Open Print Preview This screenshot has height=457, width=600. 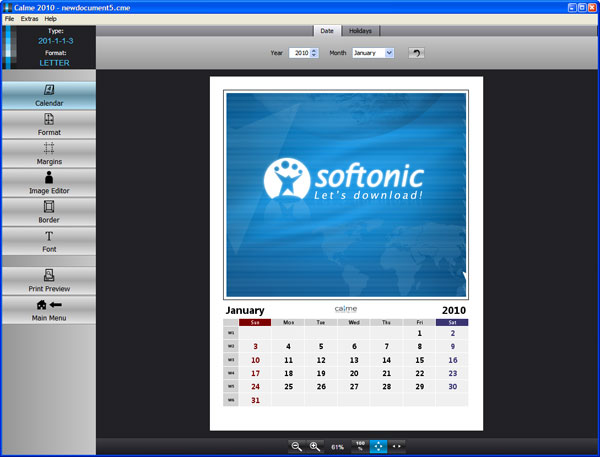(x=48, y=280)
